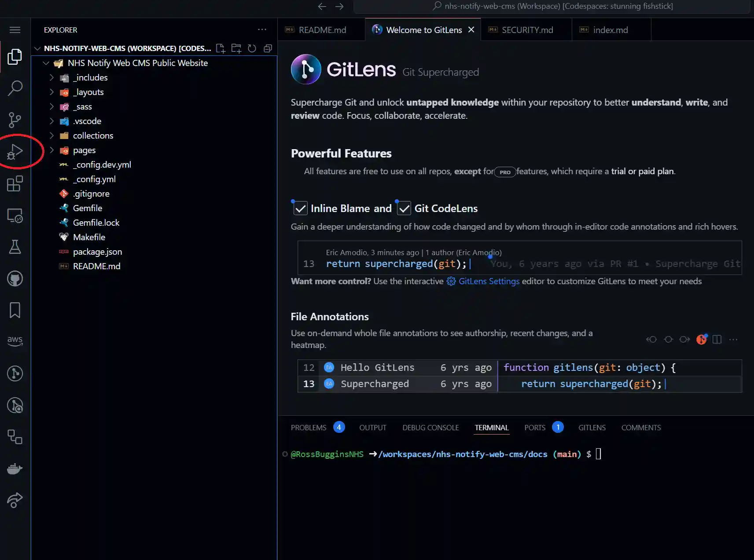
Task: Refresh the Explorer view
Action: click(252, 48)
